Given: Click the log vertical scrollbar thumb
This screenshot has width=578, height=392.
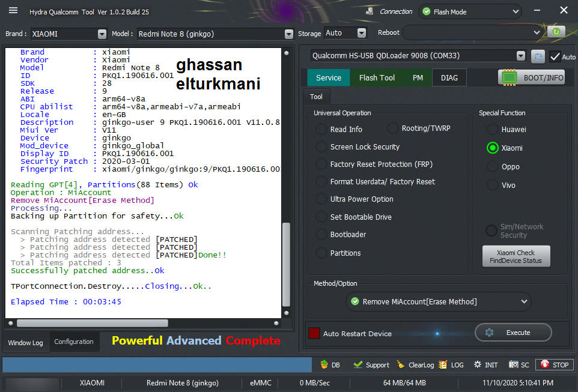Looking at the screenshot, I should [286, 264].
